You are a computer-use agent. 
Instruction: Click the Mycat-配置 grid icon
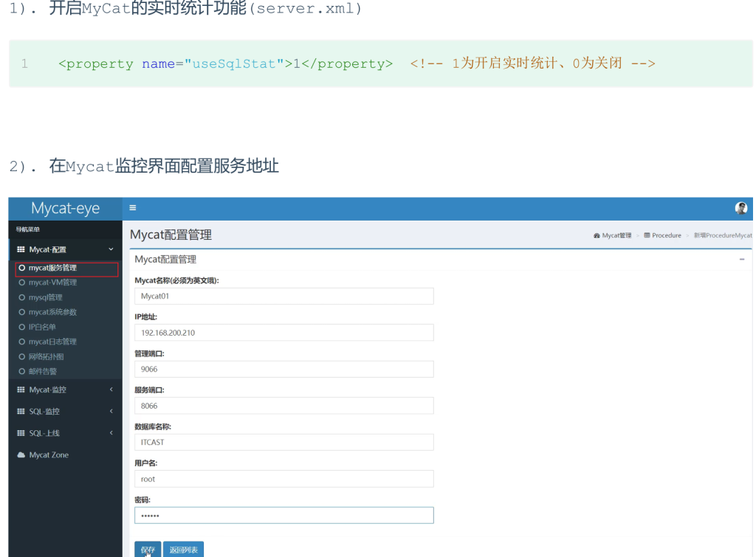[x=21, y=250]
